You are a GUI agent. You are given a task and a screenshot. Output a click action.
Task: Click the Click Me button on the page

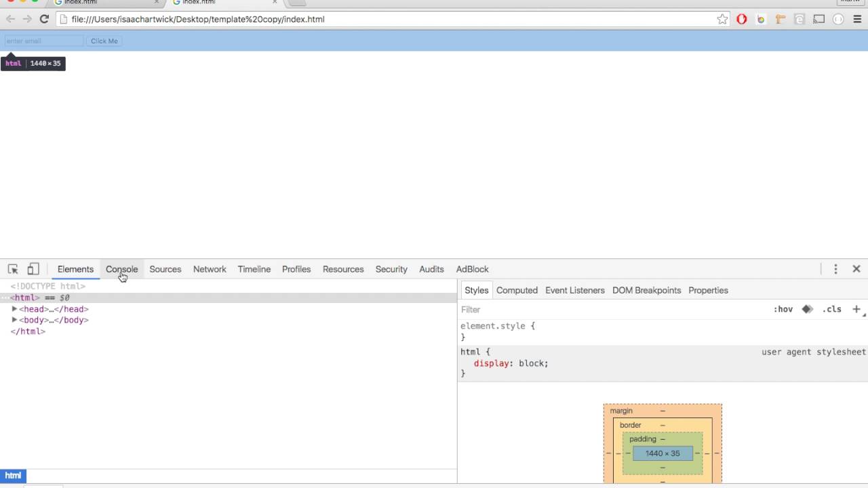point(104,41)
